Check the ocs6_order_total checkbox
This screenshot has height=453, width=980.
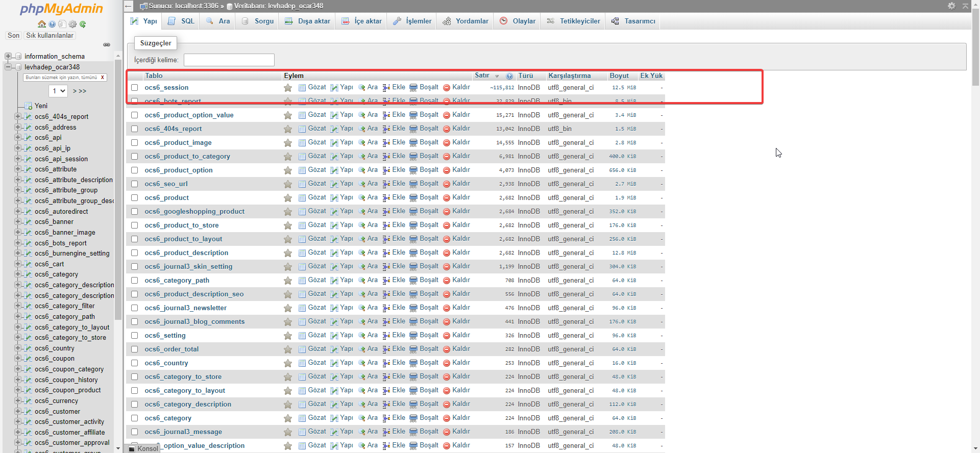[x=135, y=349]
